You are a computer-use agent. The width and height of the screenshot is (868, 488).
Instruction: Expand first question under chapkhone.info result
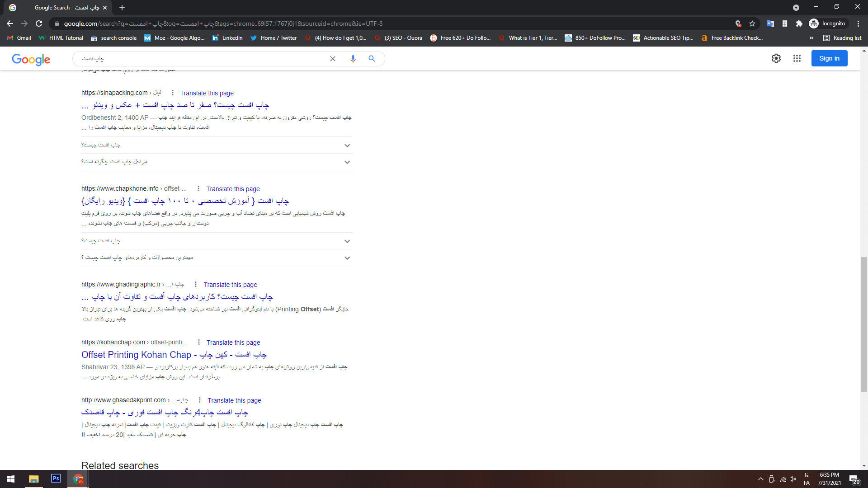[217, 241]
